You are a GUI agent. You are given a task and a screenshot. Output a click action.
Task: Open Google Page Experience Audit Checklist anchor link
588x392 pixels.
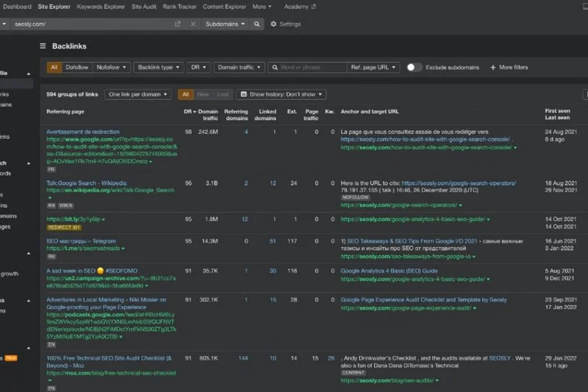coord(423,300)
